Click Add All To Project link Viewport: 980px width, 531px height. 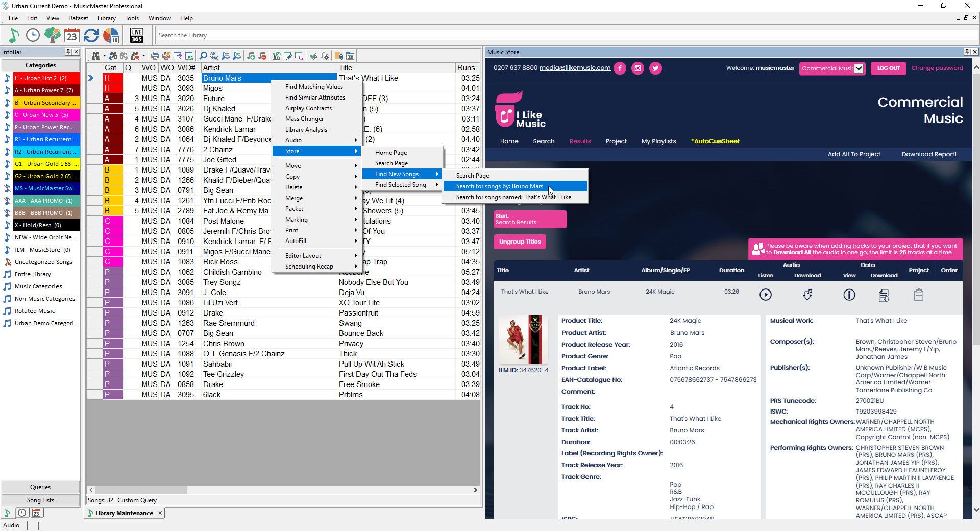pyautogui.click(x=853, y=154)
